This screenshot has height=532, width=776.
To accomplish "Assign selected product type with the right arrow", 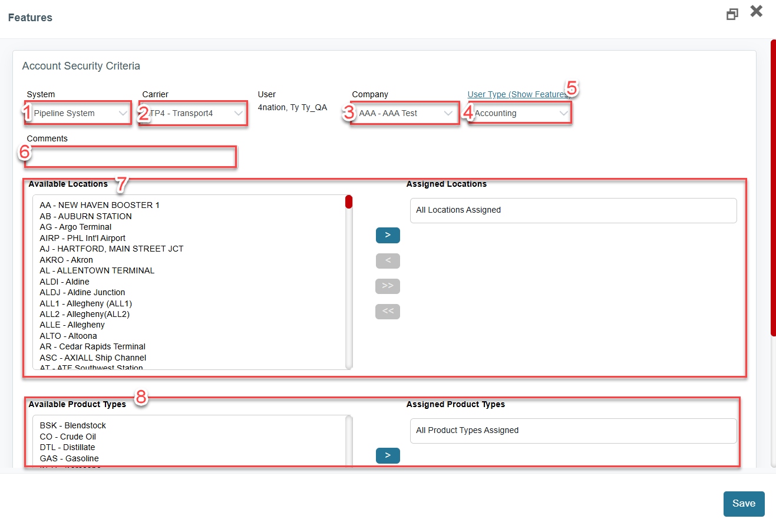I will 387,455.
